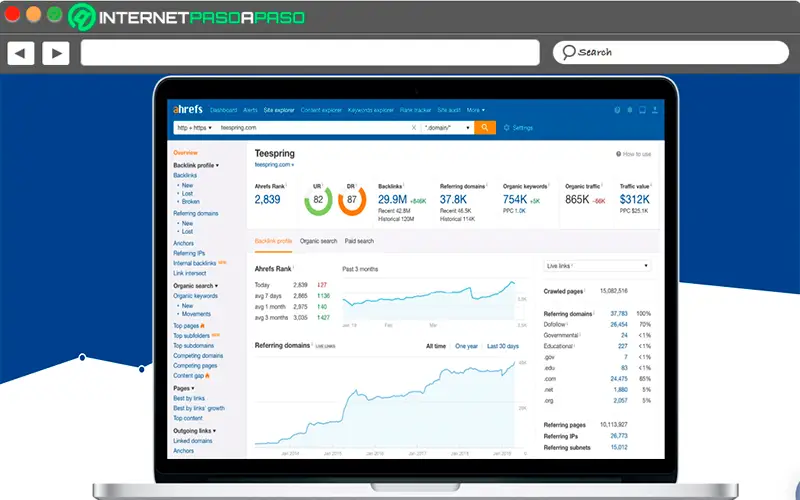Open Site audit

point(449,110)
